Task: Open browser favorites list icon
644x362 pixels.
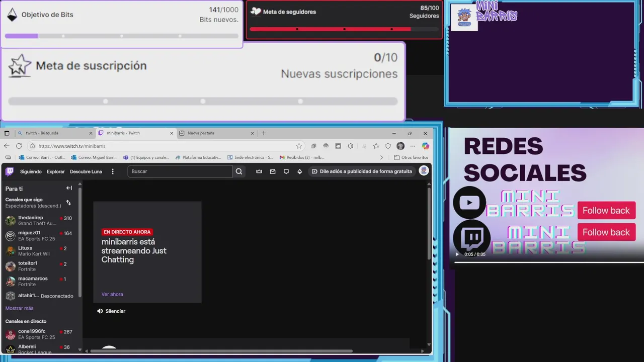Action: [x=376, y=146]
